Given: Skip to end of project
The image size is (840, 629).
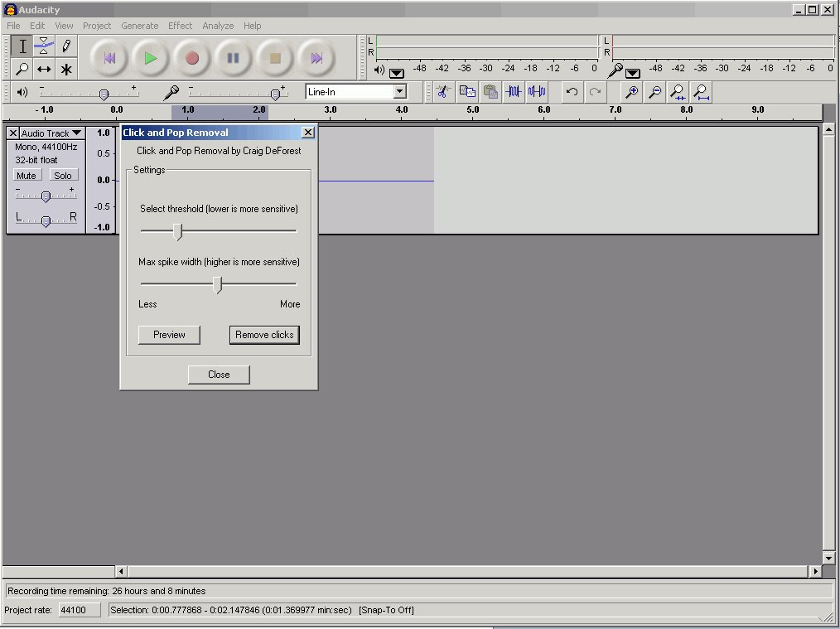Looking at the screenshot, I should point(316,58).
